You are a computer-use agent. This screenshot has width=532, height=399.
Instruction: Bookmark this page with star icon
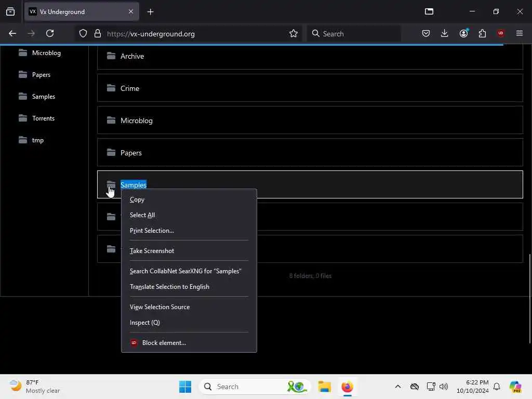point(294,33)
